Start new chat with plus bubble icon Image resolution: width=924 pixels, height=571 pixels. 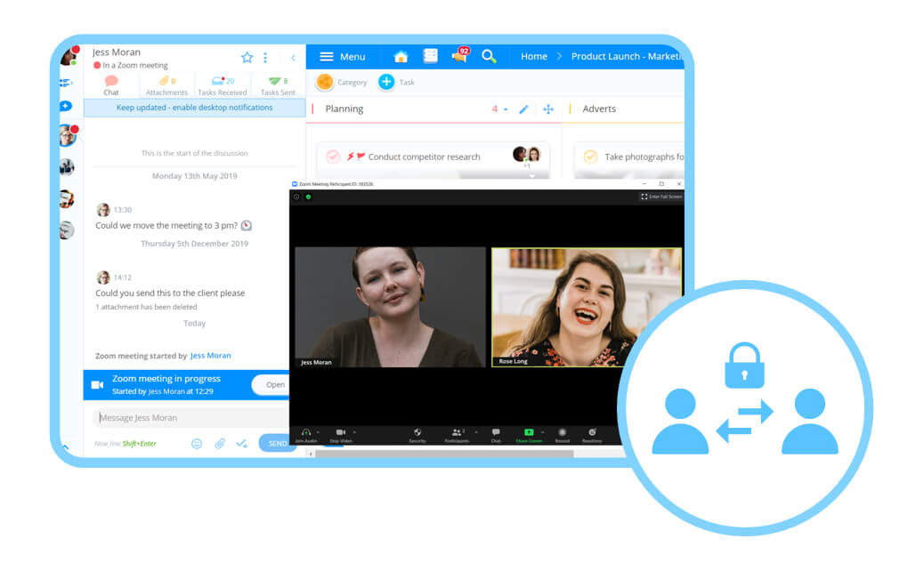[66, 106]
